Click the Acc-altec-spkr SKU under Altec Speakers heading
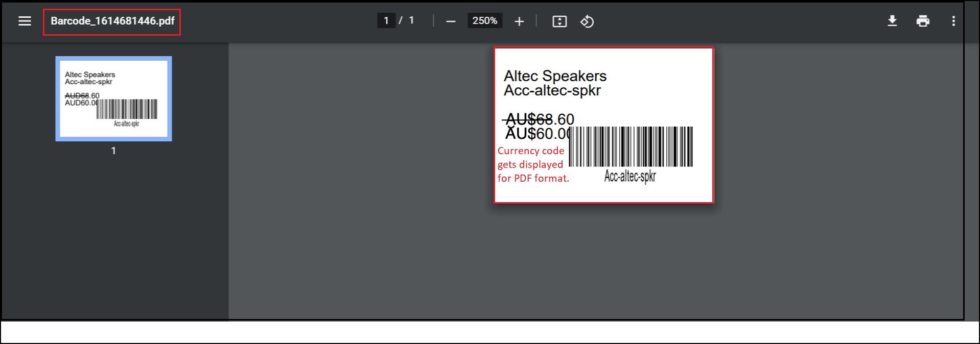Image resolution: width=980 pixels, height=344 pixels. [552, 90]
